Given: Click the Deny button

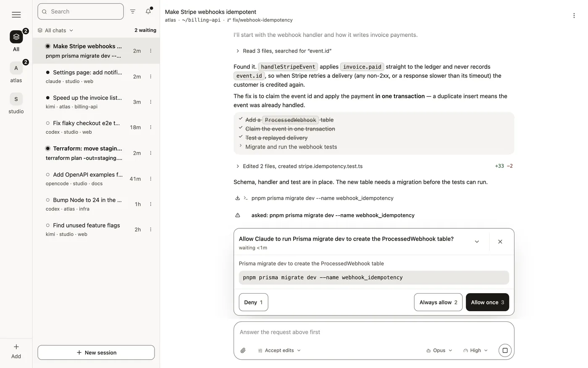Looking at the screenshot, I should (253, 302).
